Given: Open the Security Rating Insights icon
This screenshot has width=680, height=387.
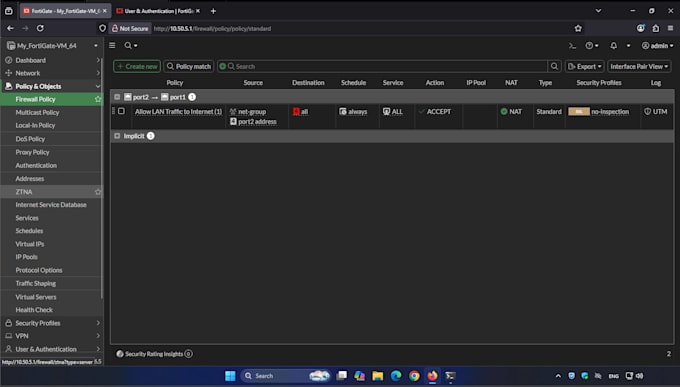Looking at the screenshot, I should [x=120, y=354].
